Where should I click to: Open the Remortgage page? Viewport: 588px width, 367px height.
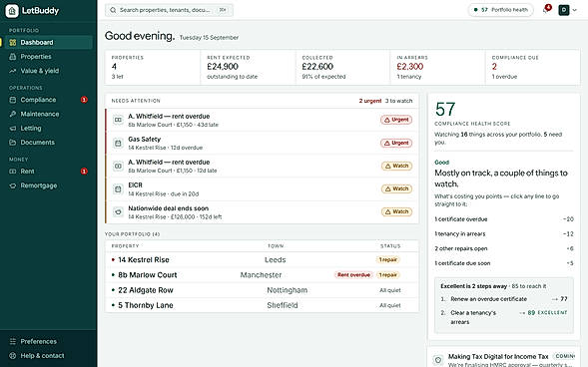pos(47,185)
